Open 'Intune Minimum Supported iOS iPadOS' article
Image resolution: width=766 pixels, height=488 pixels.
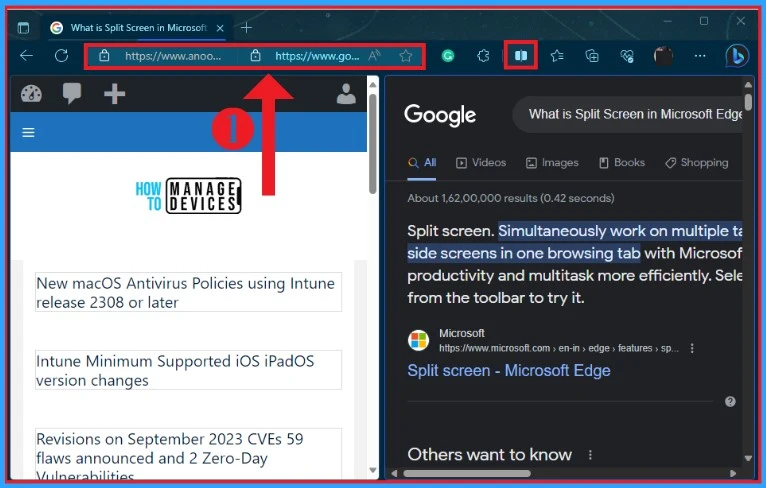(x=175, y=370)
